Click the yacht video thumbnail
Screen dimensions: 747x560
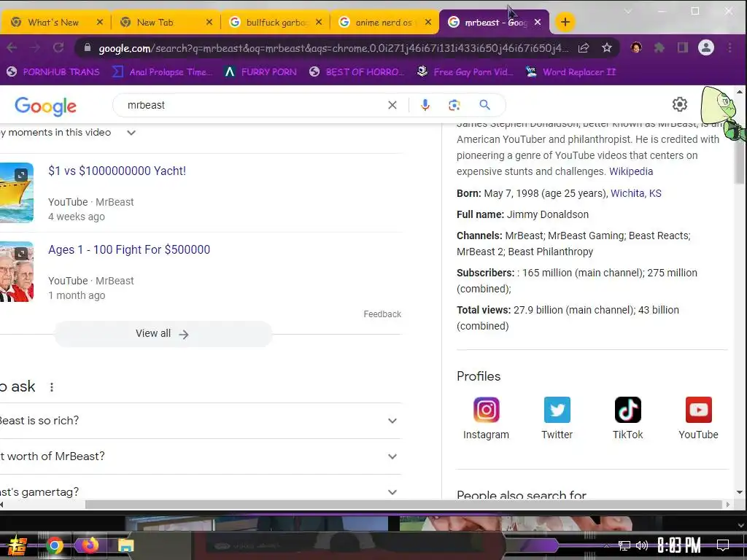point(17,192)
